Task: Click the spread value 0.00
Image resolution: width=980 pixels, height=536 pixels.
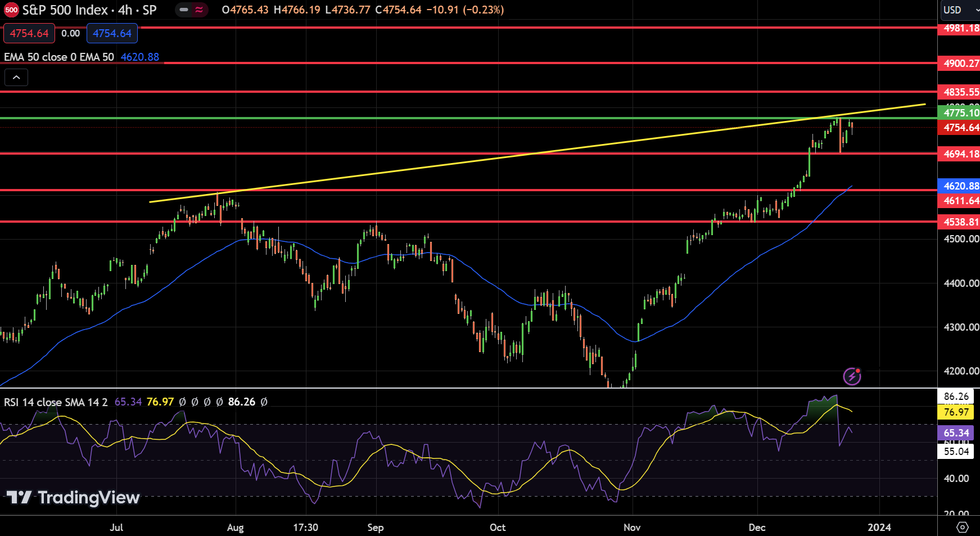Action: pos(71,33)
